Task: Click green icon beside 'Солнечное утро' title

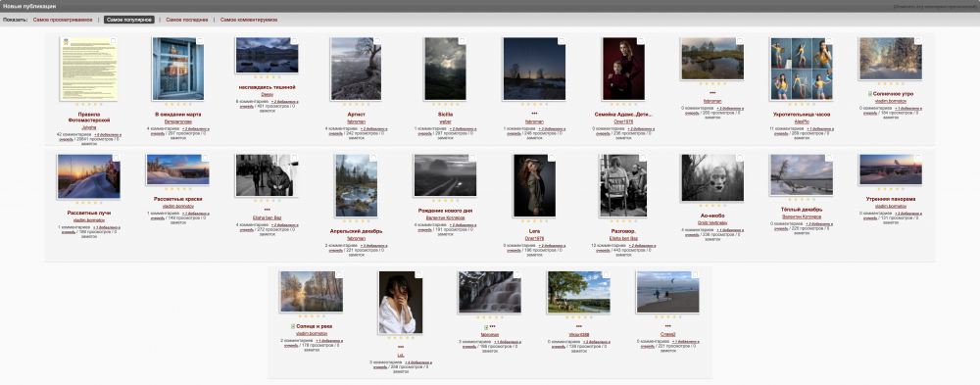Action: tap(869, 94)
